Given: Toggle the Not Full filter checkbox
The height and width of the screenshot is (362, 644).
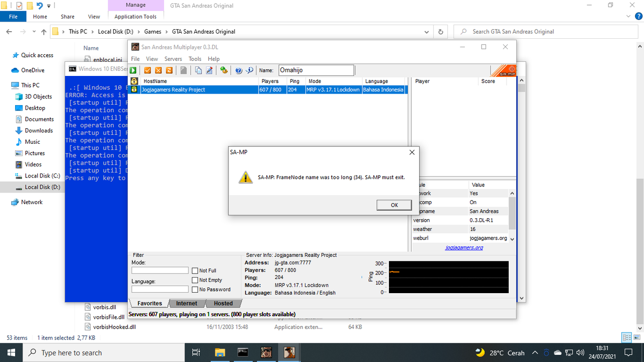Looking at the screenshot, I should coord(195,270).
